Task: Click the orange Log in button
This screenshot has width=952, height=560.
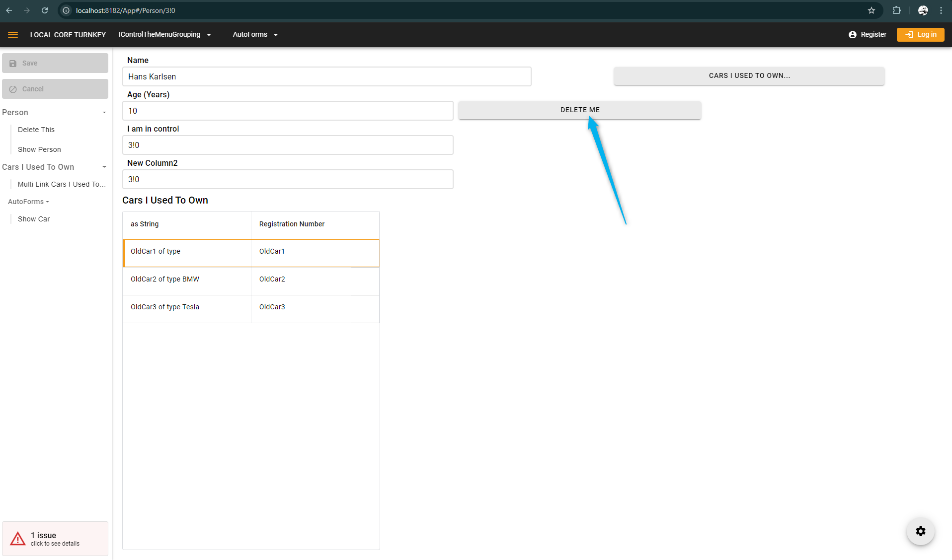Action: (x=920, y=35)
